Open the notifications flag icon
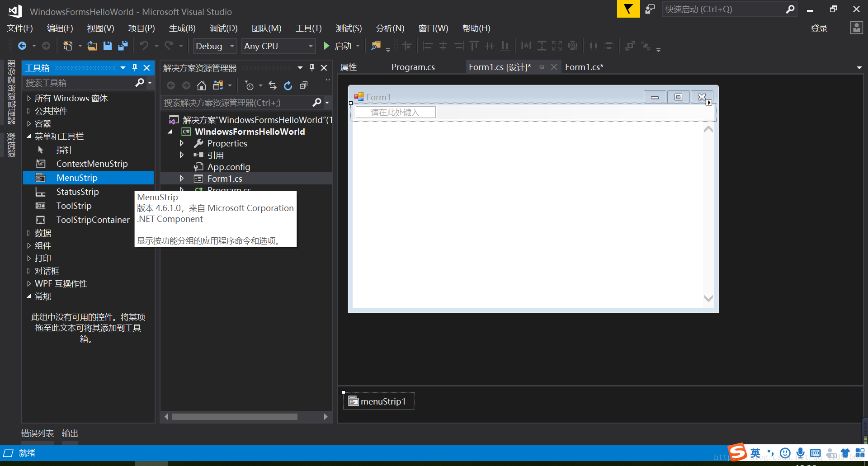Screen dimensions: 868x466 point(628,9)
